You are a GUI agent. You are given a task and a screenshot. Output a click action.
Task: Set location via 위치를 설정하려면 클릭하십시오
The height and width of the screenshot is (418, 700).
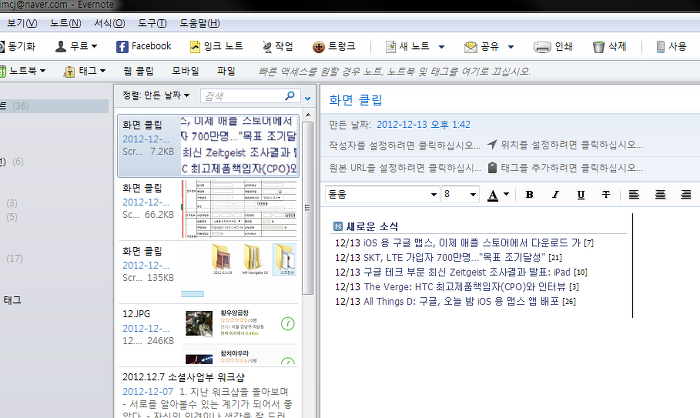(x=565, y=145)
